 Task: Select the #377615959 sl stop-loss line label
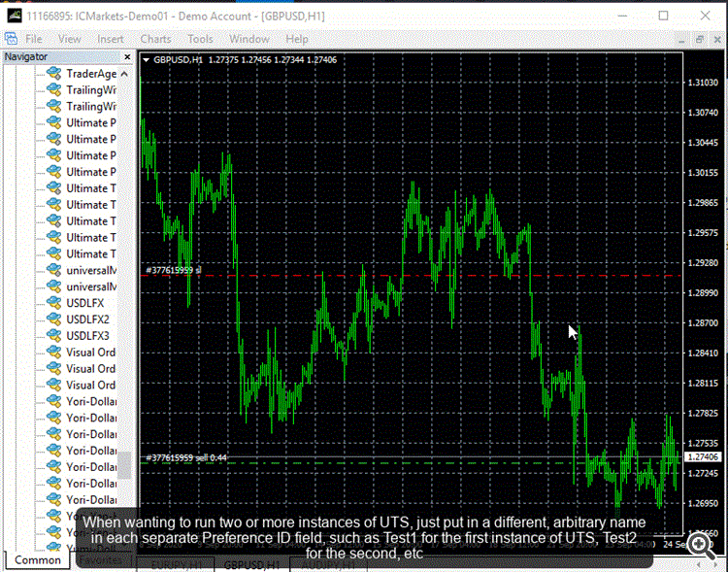pos(174,270)
